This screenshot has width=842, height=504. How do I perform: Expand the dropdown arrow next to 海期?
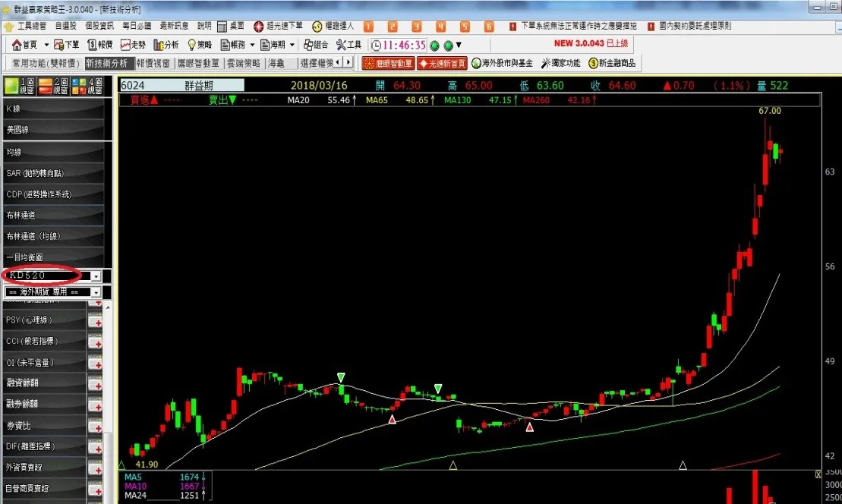[292, 45]
